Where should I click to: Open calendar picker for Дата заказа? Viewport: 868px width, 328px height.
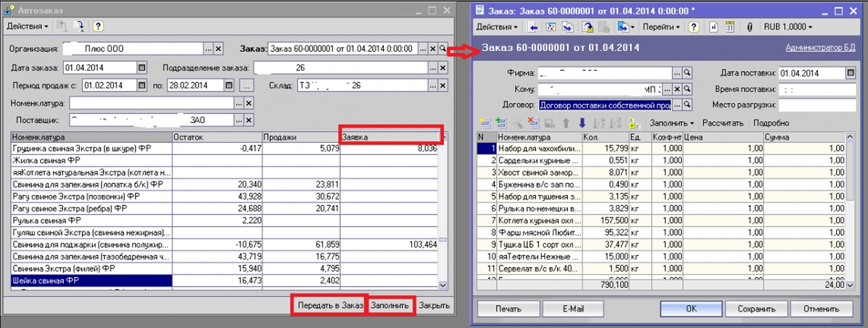point(142,68)
